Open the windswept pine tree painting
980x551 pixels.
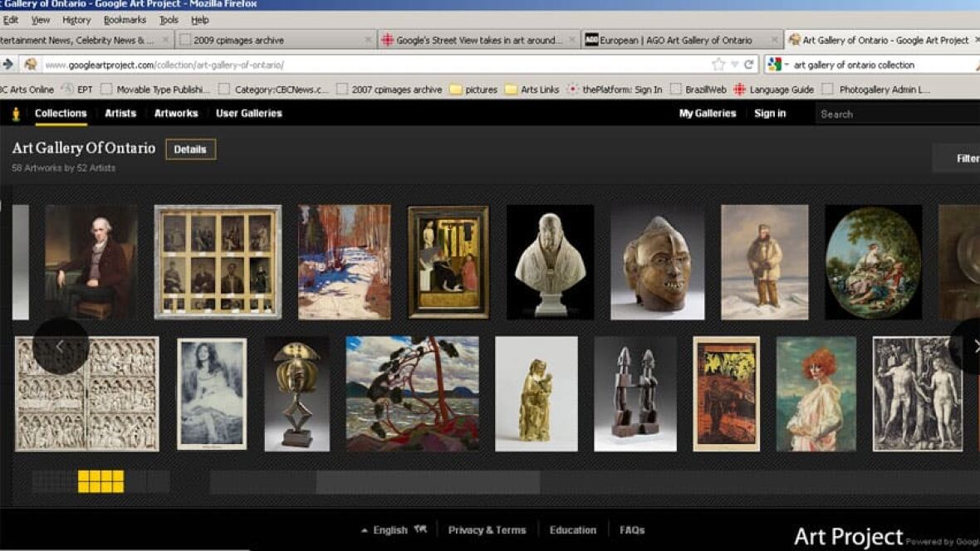pos(413,393)
